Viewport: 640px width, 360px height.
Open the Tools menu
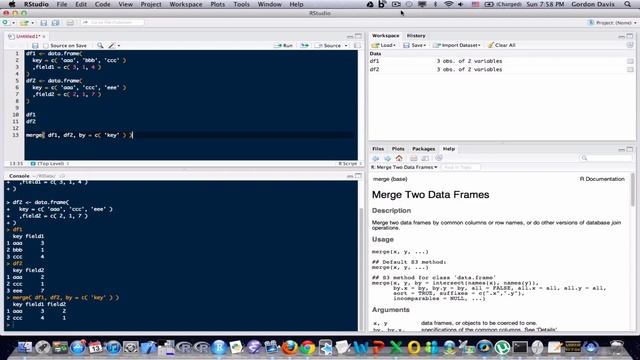tap(241, 4)
